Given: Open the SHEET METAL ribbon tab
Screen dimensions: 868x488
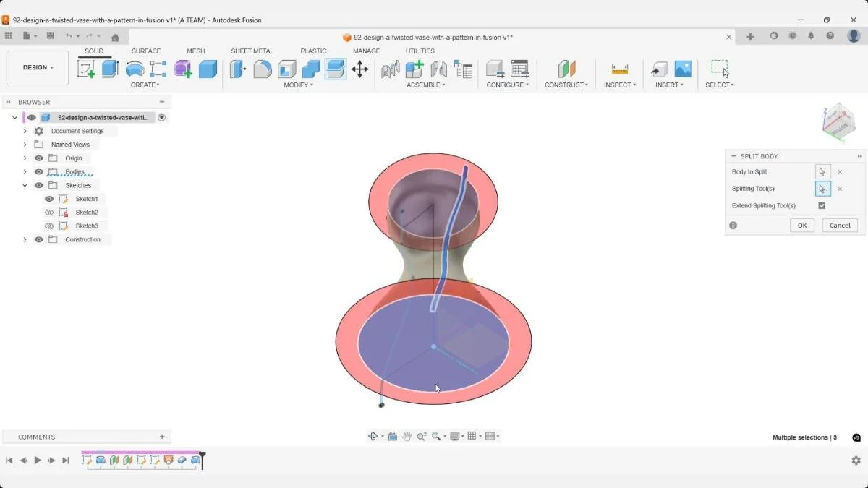Looking at the screenshot, I should (x=252, y=51).
